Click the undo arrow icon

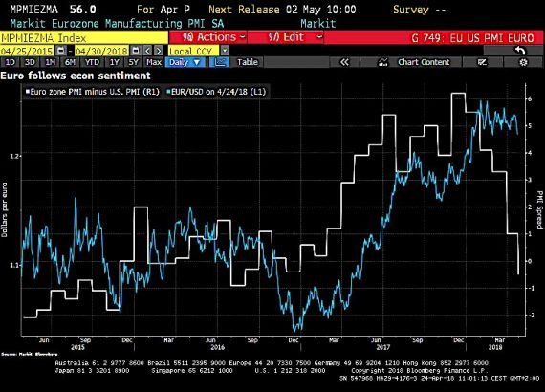tap(520, 51)
